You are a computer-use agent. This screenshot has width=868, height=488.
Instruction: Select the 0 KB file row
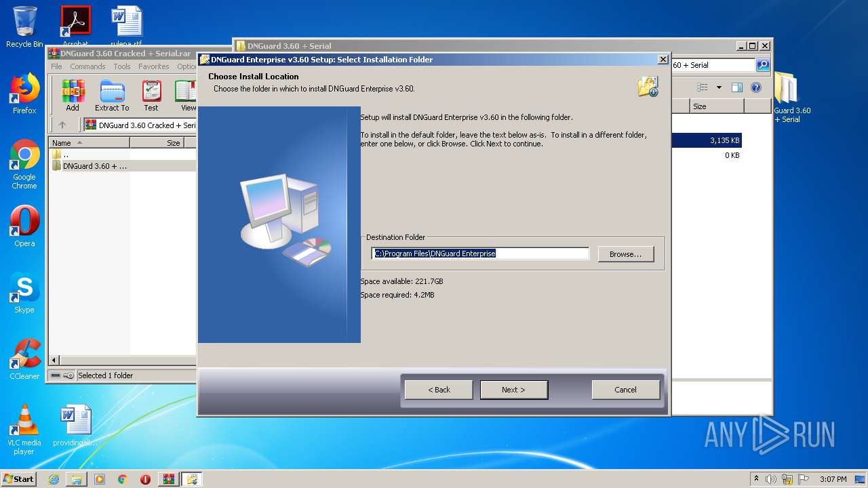click(706, 155)
